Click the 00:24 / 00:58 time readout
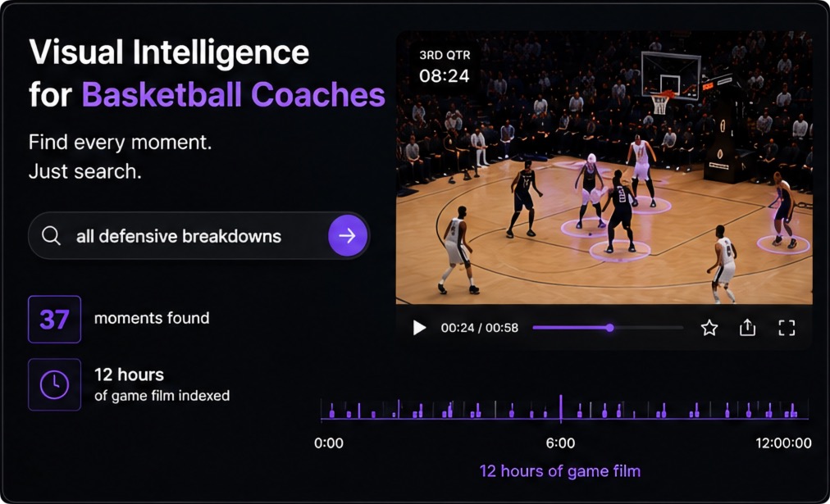The image size is (830, 504). 480,328
